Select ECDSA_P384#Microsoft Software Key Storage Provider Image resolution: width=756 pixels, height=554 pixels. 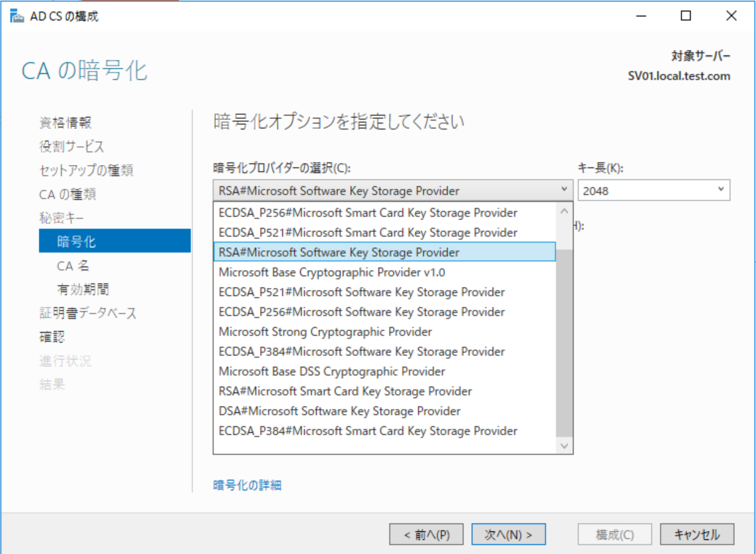384,351
